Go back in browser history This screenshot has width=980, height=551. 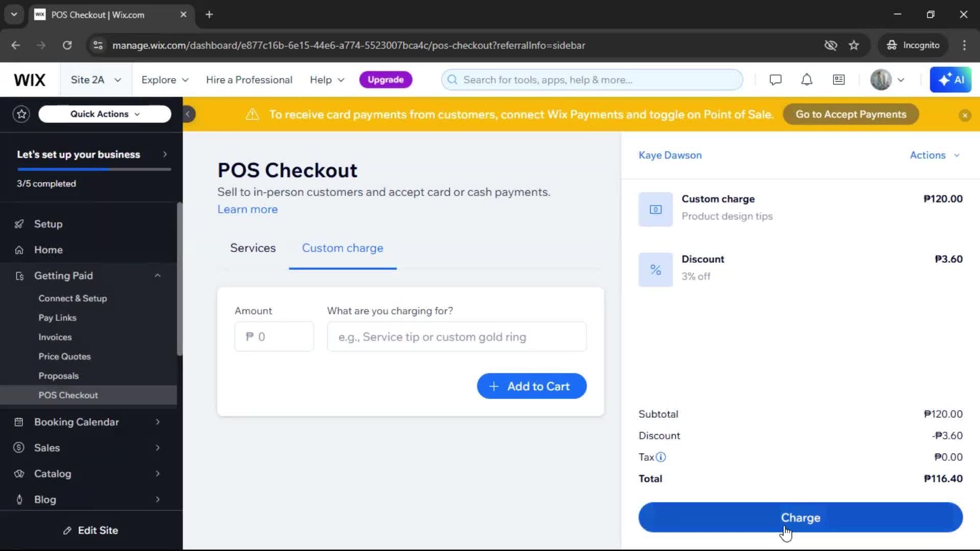[16, 45]
